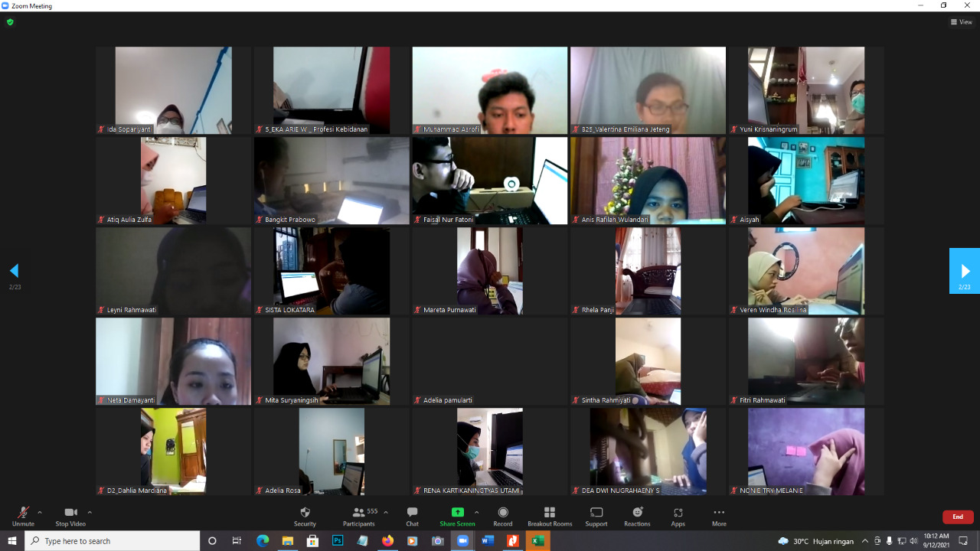Expand Share Screen options arrow
The height and width of the screenshot is (551, 980).
(x=476, y=512)
